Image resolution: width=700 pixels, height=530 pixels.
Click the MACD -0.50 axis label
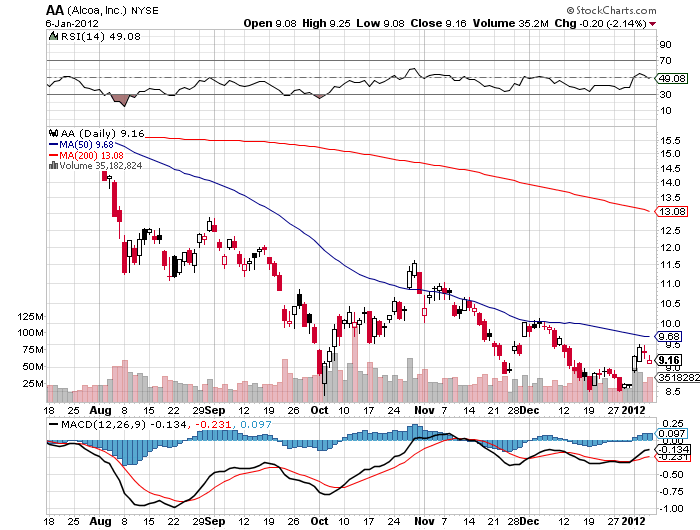click(x=671, y=475)
